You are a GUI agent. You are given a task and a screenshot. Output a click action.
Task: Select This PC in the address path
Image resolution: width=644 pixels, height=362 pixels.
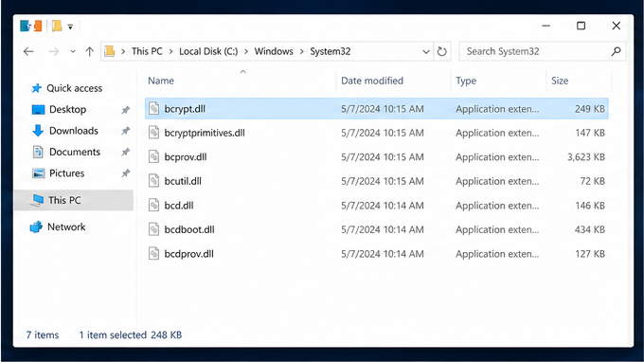coord(147,51)
